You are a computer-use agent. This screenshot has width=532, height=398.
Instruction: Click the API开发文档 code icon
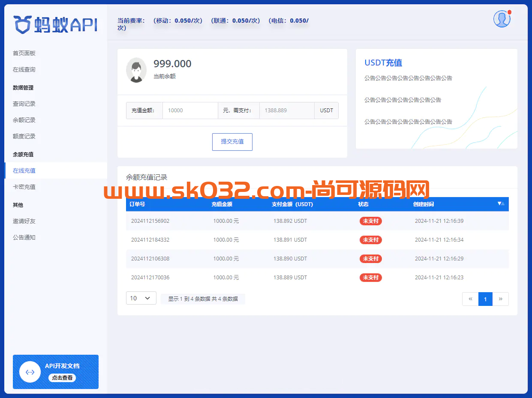pos(30,372)
